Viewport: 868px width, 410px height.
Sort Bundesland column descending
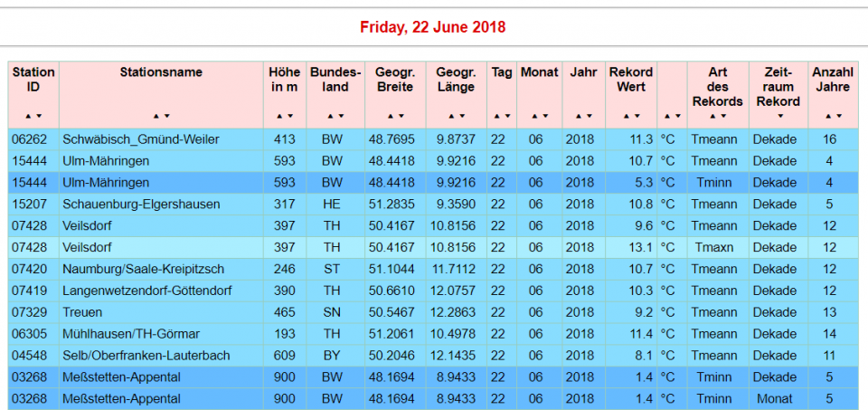(x=341, y=117)
